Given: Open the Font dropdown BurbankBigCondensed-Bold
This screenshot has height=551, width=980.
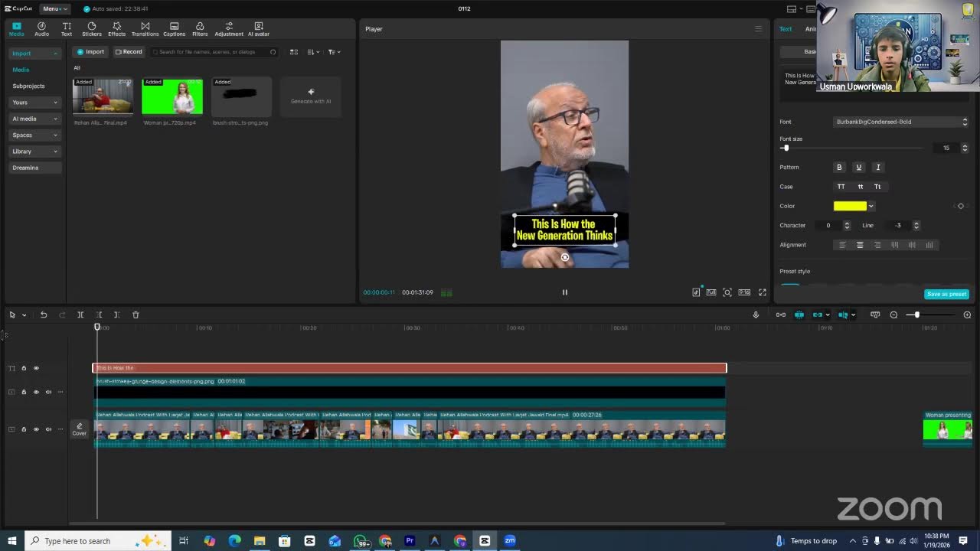Looking at the screenshot, I should point(902,122).
